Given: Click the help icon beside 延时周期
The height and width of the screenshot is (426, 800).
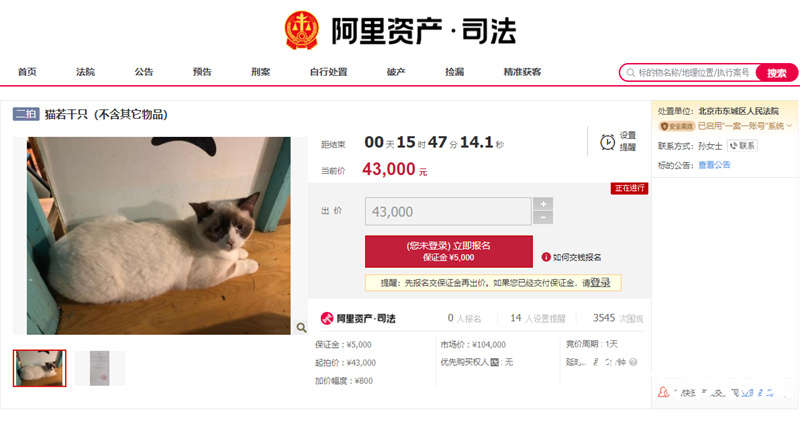Looking at the screenshot, I should tap(633, 362).
